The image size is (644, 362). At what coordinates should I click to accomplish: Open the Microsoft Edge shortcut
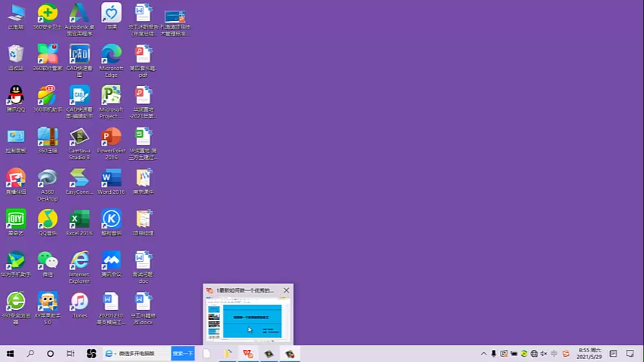click(x=111, y=61)
